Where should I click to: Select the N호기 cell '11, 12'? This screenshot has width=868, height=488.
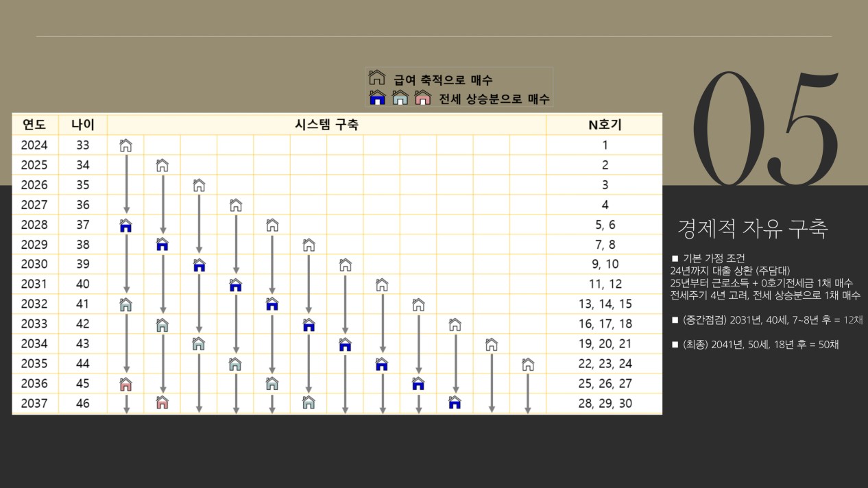(x=605, y=284)
